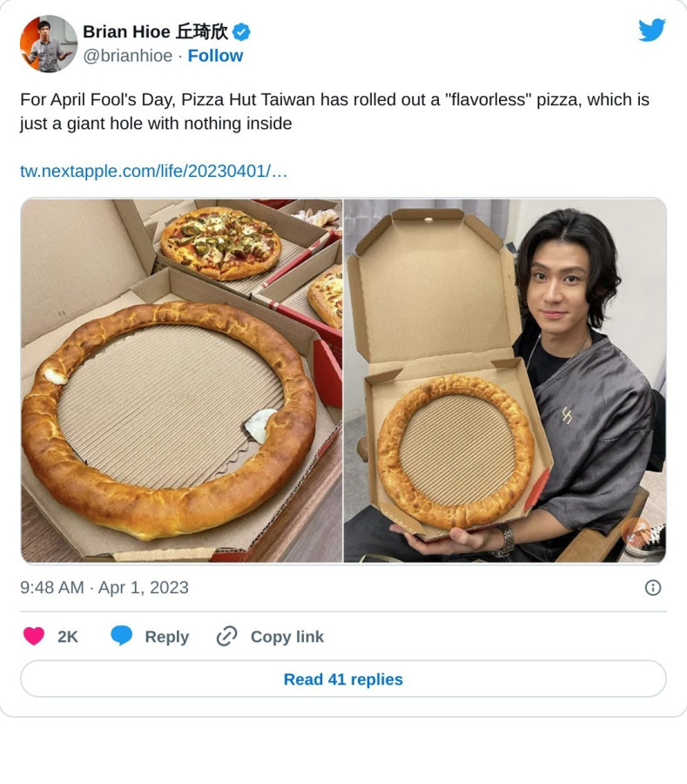The width and height of the screenshot is (687, 784).
Task: Like the tweet with the heart icon
Action: [34, 637]
